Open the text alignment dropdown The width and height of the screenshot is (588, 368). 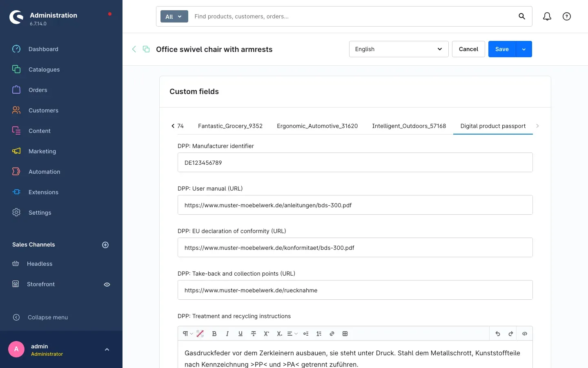point(292,334)
